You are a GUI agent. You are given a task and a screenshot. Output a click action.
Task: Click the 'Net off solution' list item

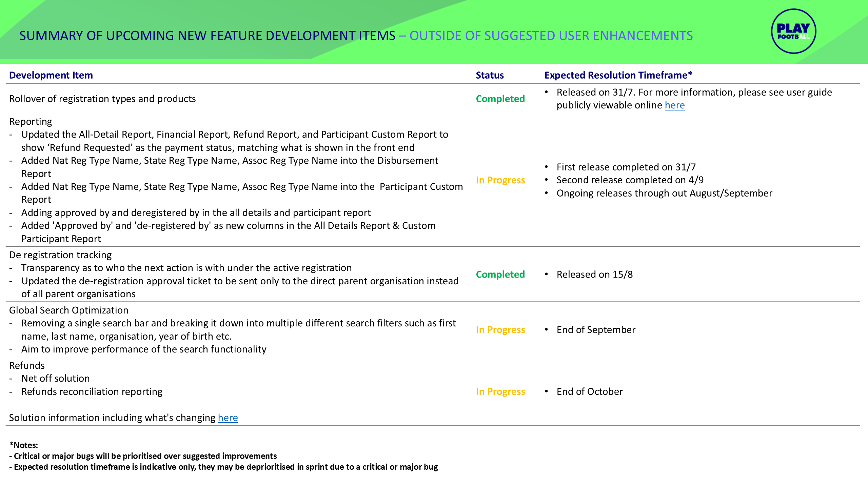click(55, 378)
